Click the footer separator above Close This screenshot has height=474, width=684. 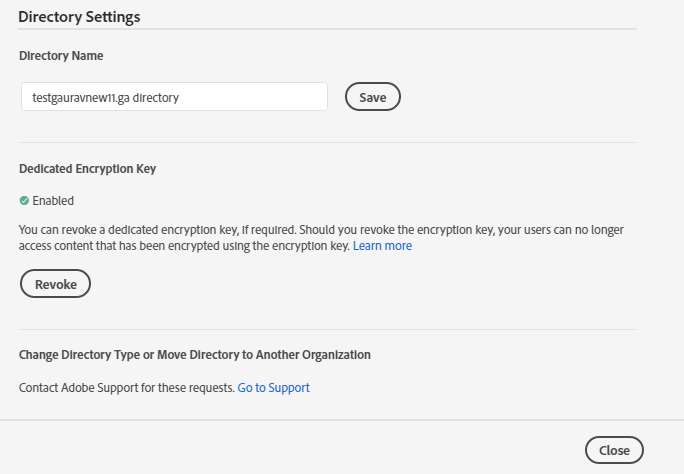point(342,420)
